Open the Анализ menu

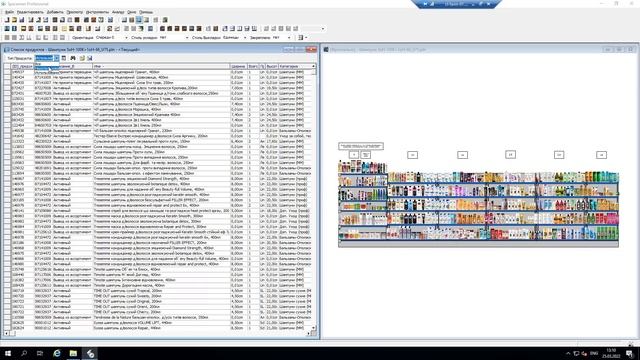tap(118, 12)
